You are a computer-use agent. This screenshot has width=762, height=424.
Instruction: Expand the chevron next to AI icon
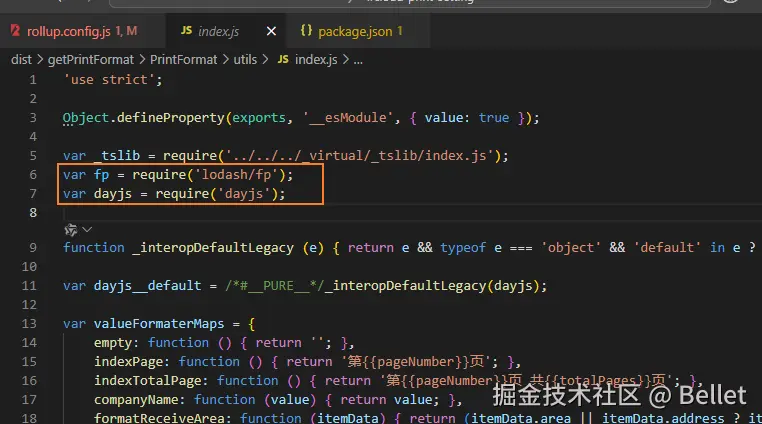click(87, 229)
